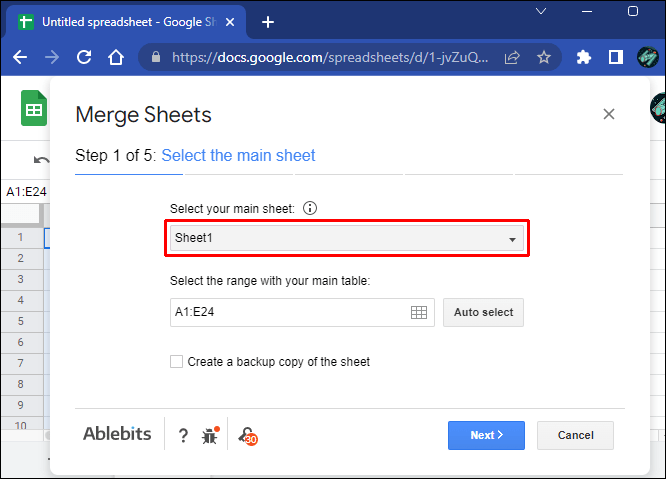This screenshot has width=666, height=479.
Task: Click the Auto select button
Action: (483, 313)
